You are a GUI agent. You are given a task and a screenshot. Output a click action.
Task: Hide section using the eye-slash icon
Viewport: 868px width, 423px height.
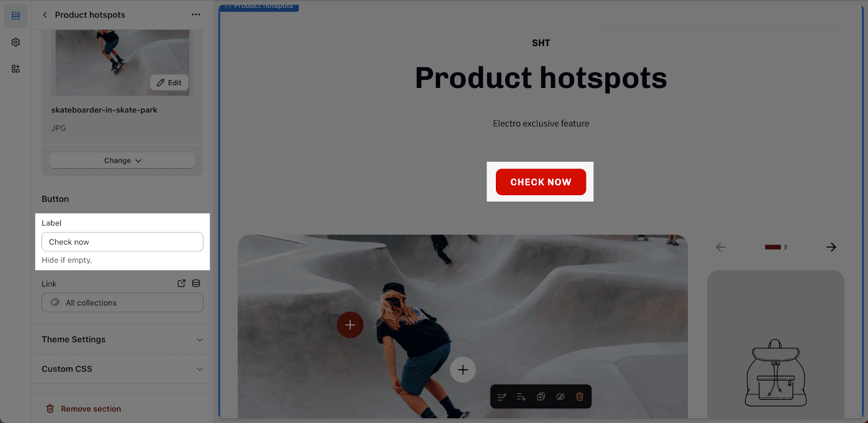coord(560,397)
